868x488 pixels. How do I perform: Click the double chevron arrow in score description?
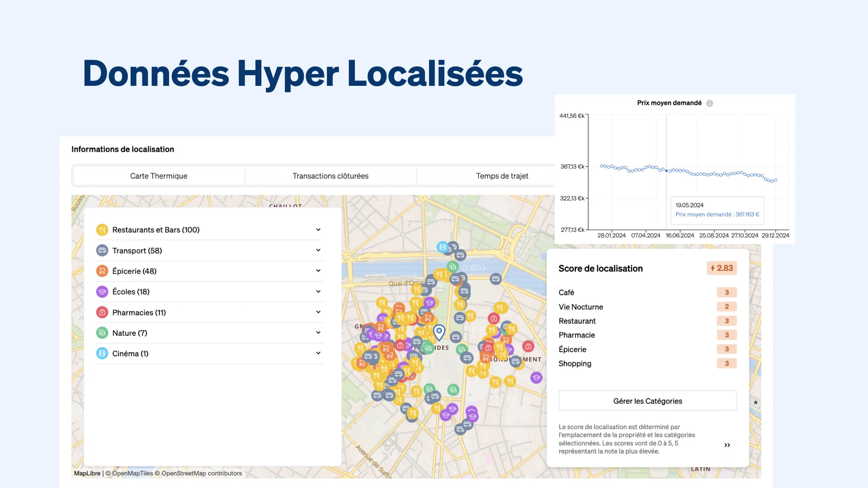(727, 445)
